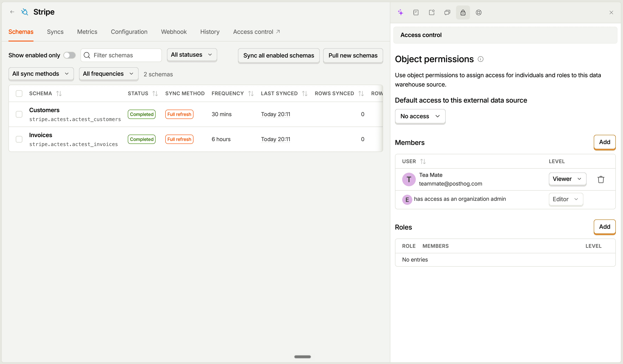Open the AI sparkle assistant icon
Image resolution: width=623 pixels, height=364 pixels.
(400, 12)
